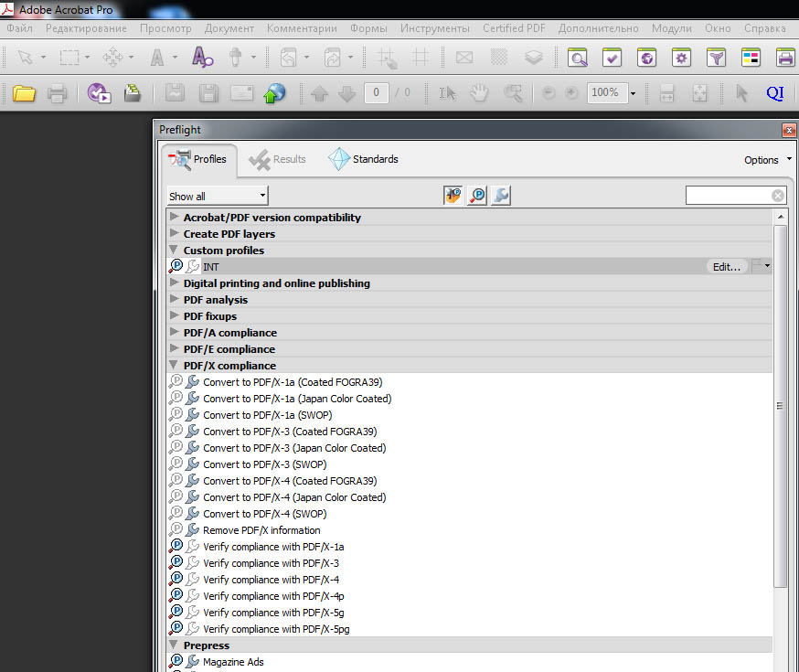The image size is (799, 672).
Task: Toggle the select profiles filter button
Action: point(453,195)
